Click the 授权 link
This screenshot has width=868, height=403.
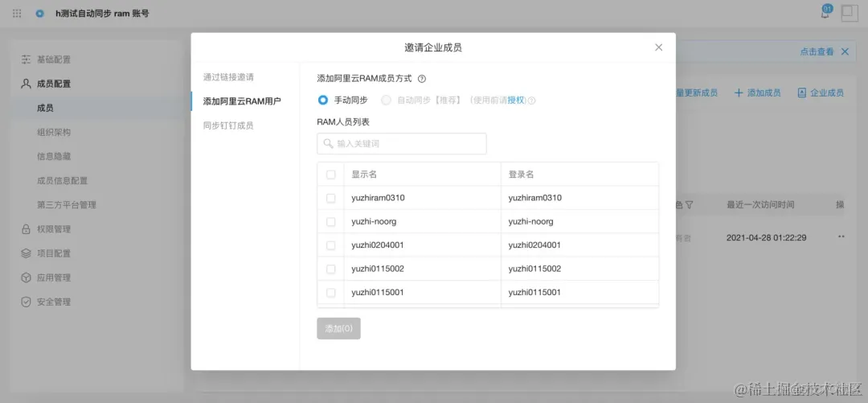(515, 101)
